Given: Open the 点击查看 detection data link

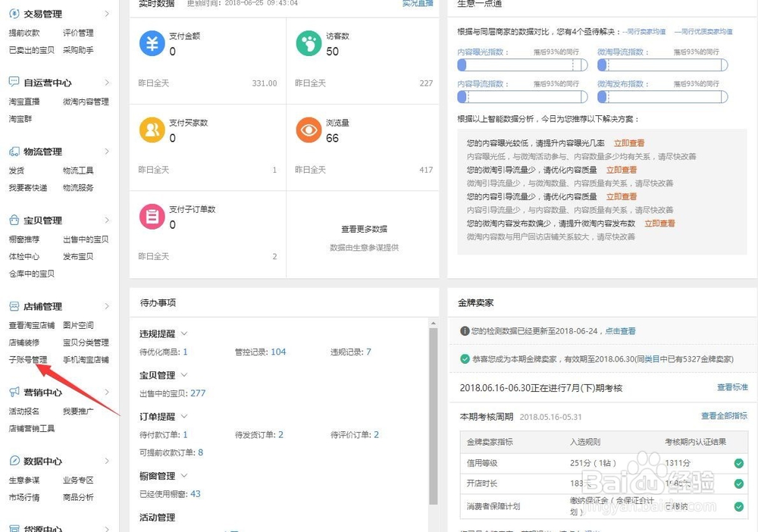Looking at the screenshot, I should [x=620, y=331].
